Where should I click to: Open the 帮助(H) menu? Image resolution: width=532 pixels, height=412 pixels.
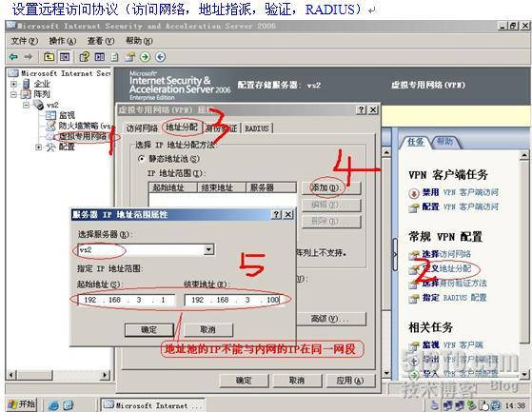coord(139,41)
